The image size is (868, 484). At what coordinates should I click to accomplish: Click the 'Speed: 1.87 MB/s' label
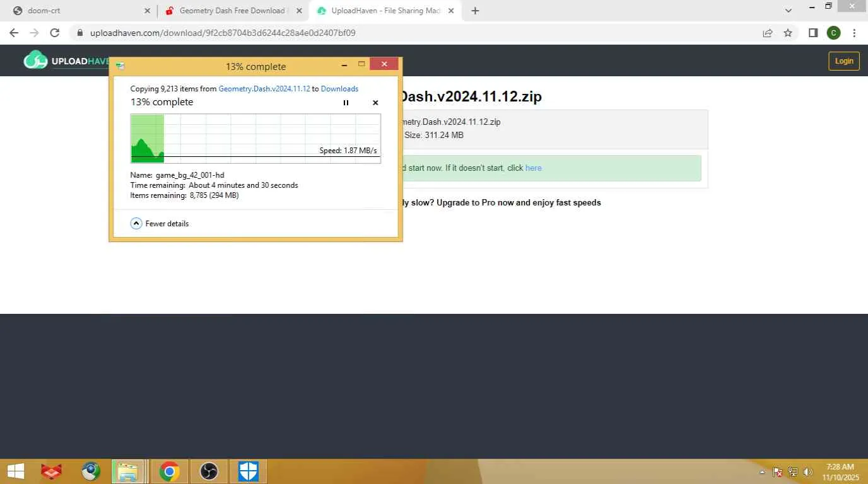pos(348,151)
